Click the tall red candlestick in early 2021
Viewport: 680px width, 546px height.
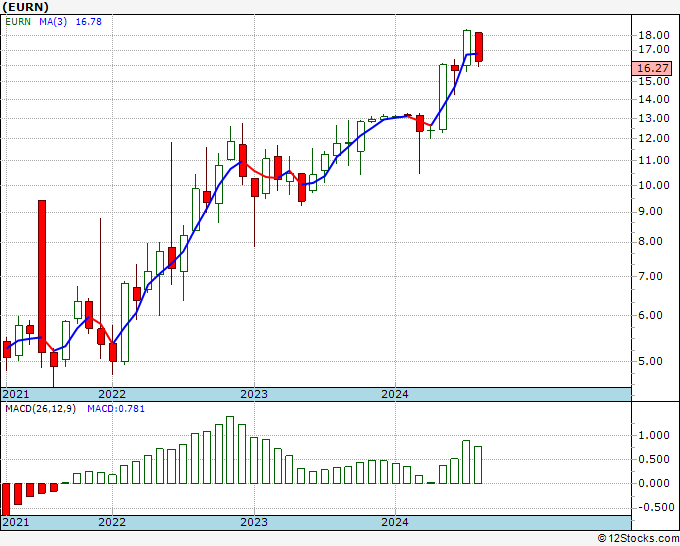pyautogui.click(x=42, y=276)
